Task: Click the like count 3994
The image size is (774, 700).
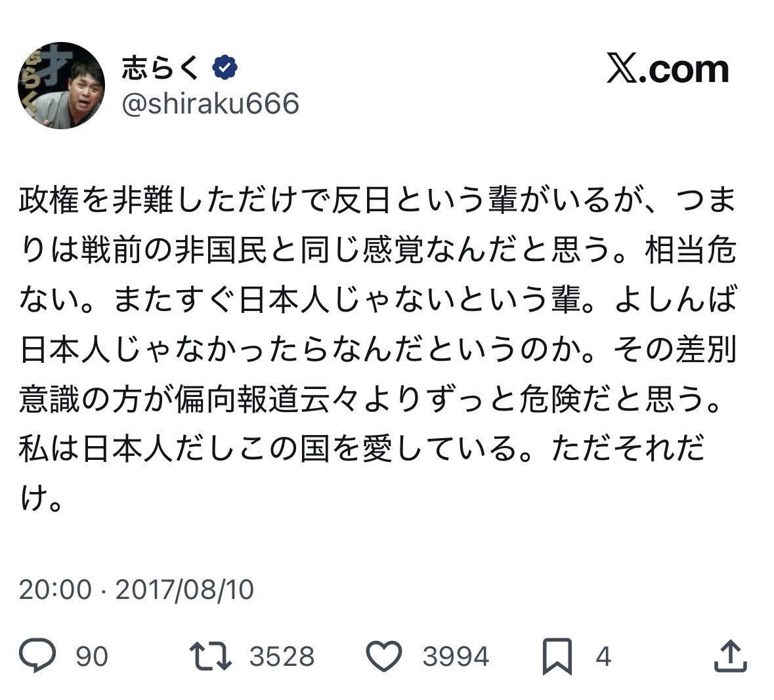Action: [x=456, y=657]
